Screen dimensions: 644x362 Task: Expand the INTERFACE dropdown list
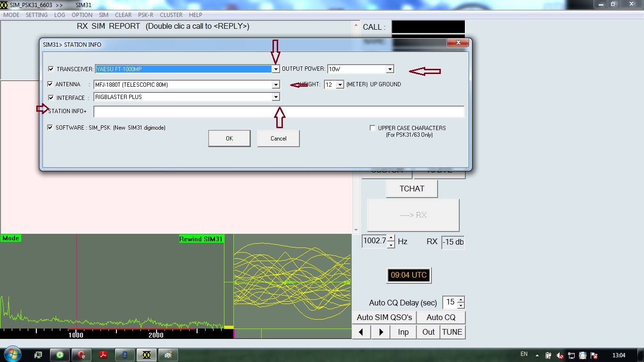point(276,97)
